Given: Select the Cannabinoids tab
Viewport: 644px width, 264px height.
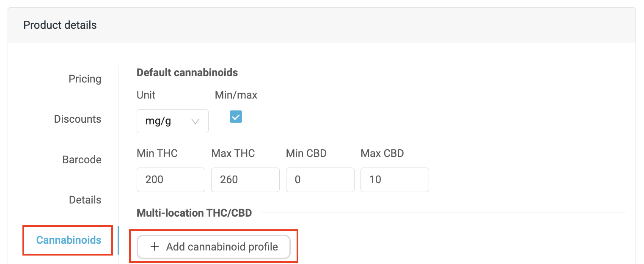Looking at the screenshot, I should pyautogui.click(x=69, y=240).
